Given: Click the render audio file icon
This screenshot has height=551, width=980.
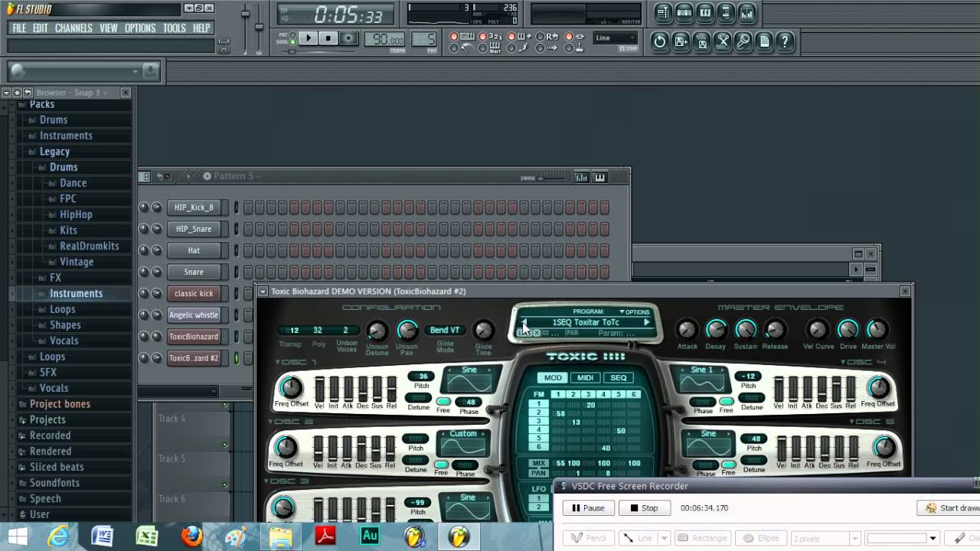Looking at the screenshot, I should tap(701, 42).
